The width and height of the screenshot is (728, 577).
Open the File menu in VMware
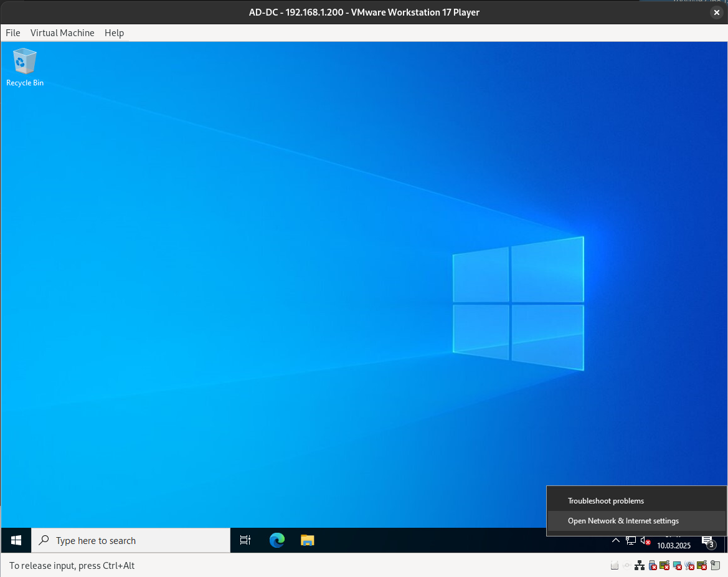coord(13,33)
